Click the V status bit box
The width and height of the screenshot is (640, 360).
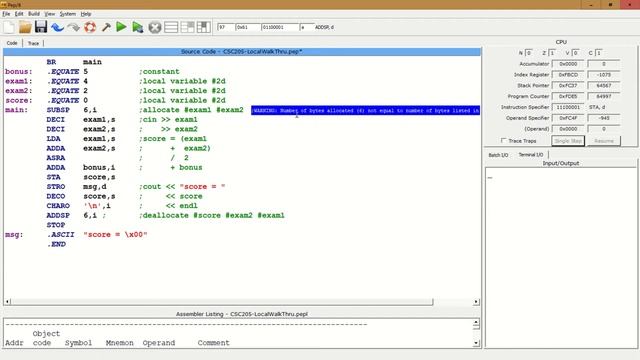[576, 53]
